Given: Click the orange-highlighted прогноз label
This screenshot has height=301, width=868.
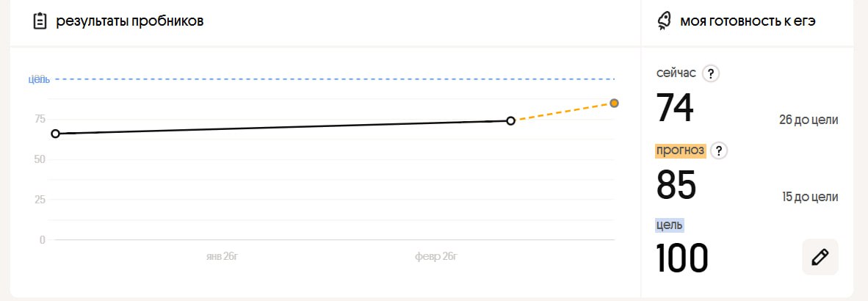Looking at the screenshot, I should pos(681,150).
